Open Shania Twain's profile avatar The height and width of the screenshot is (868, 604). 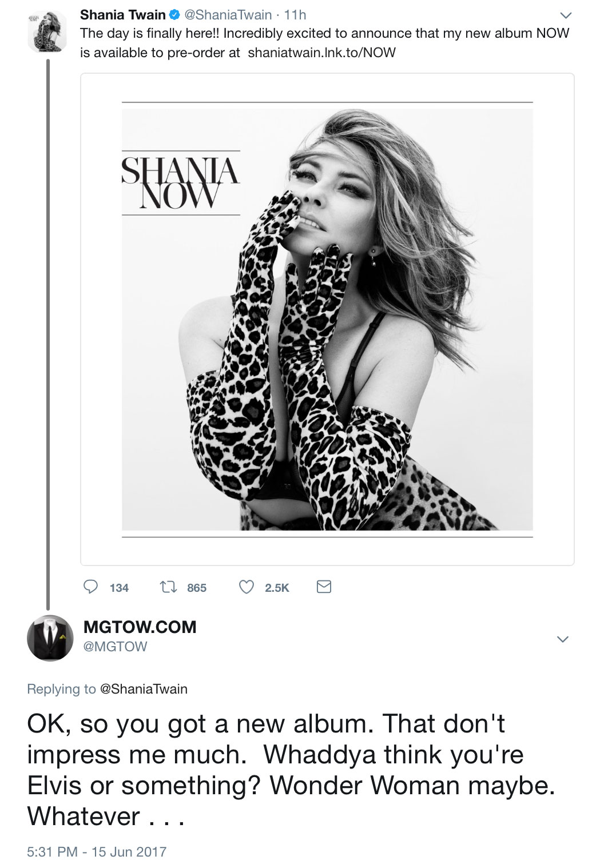[47, 31]
